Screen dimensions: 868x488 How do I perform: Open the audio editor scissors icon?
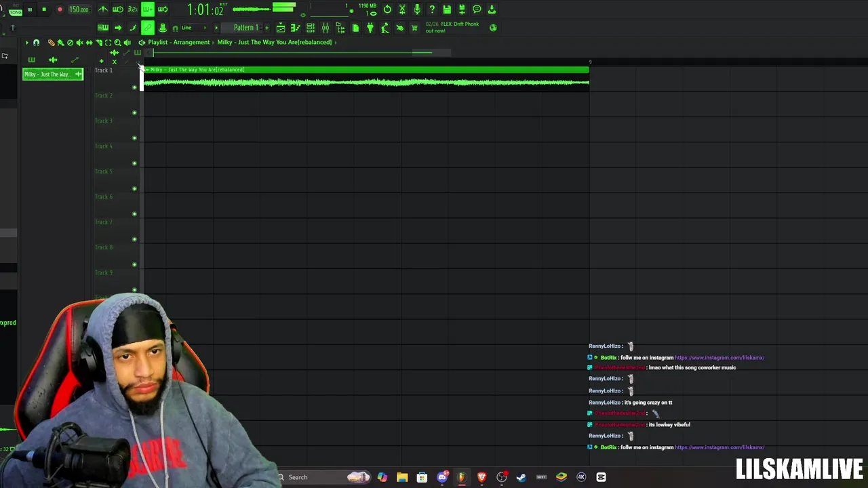[x=402, y=9]
